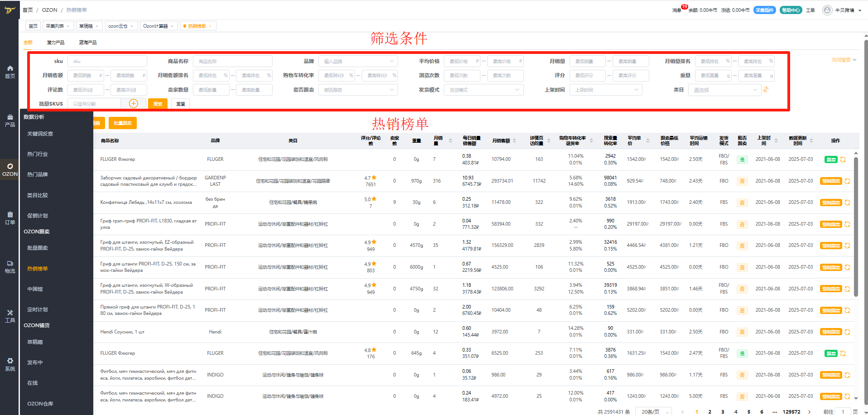Click the 采集插件 button
This screenshot has height=415, width=868.
(x=764, y=10)
